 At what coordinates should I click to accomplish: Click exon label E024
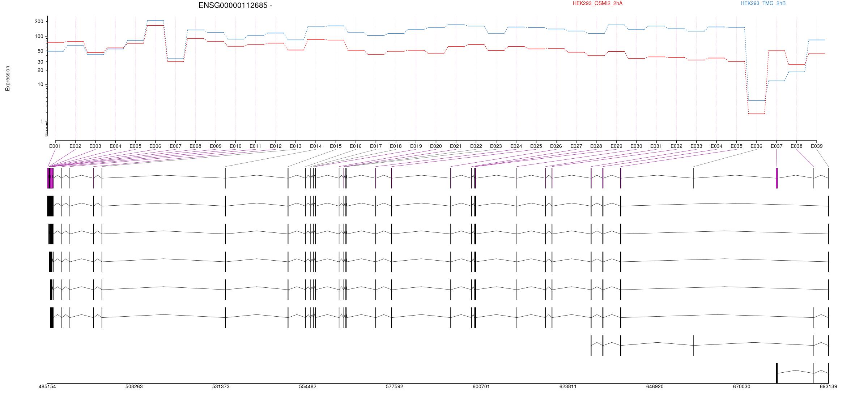click(x=516, y=146)
